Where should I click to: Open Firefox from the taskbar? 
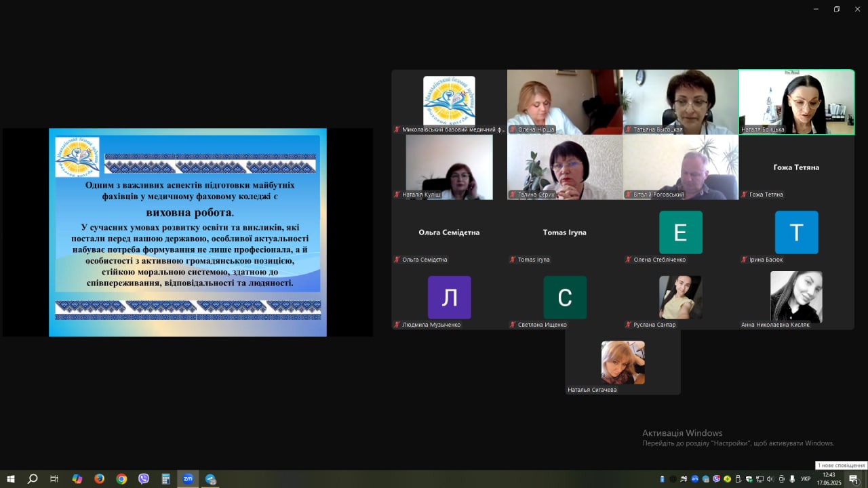click(x=99, y=479)
